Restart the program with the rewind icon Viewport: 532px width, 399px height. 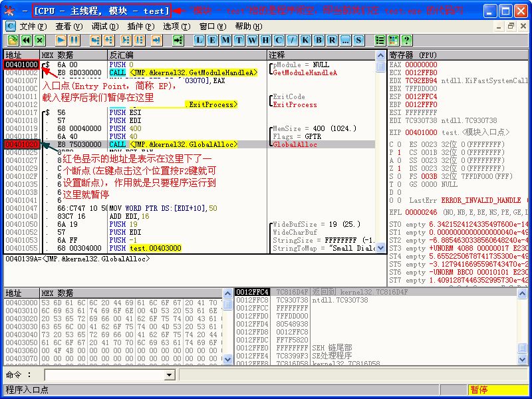coord(27,41)
